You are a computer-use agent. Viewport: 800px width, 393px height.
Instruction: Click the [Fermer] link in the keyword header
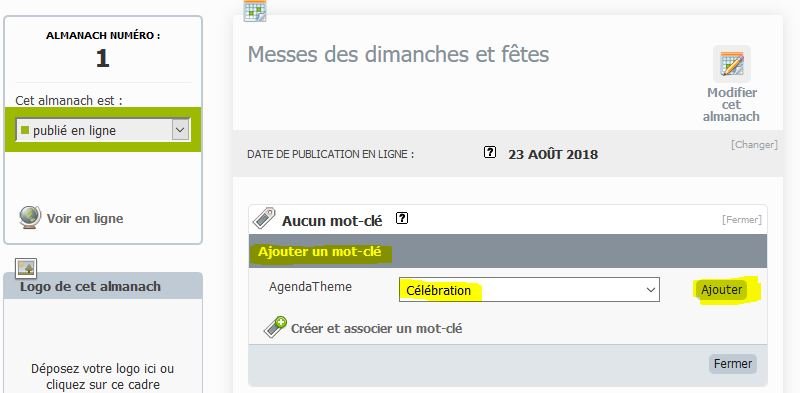742,220
